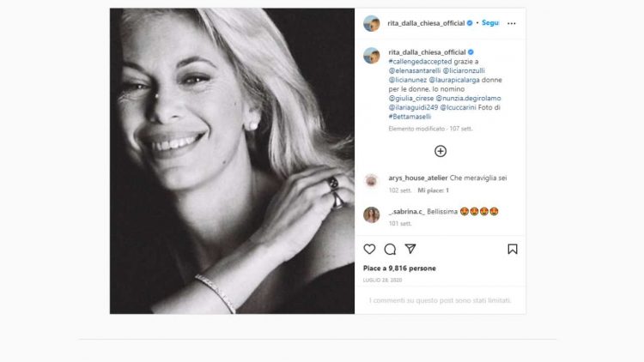Load more comments with the plus button
The height and width of the screenshot is (362, 644).
pos(440,151)
